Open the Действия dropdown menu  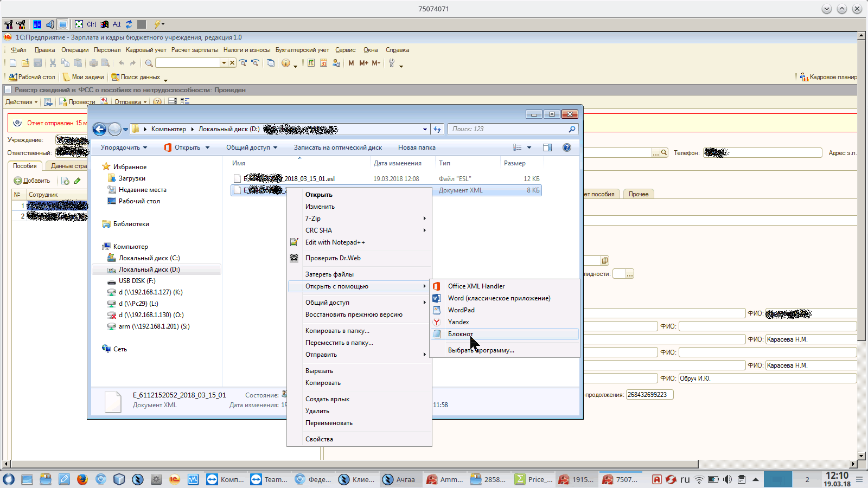coord(22,101)
